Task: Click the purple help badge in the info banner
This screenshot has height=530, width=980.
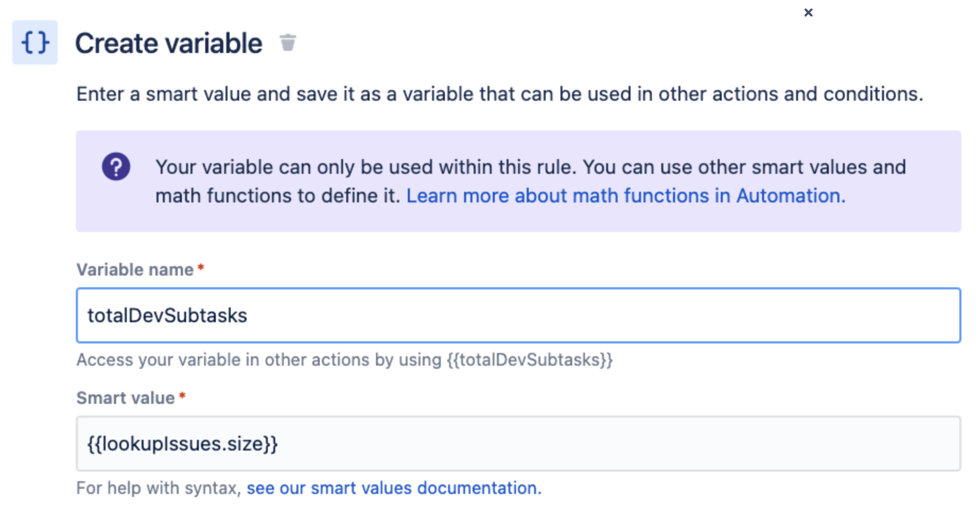Action: [116, 166]
